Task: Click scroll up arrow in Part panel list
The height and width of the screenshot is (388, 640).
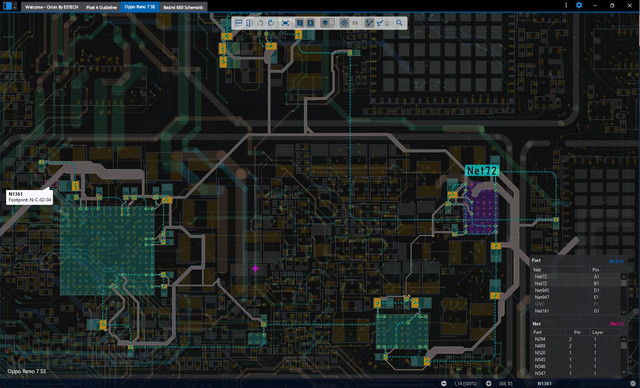Action: pyautogui.click(x=624, y=276)
